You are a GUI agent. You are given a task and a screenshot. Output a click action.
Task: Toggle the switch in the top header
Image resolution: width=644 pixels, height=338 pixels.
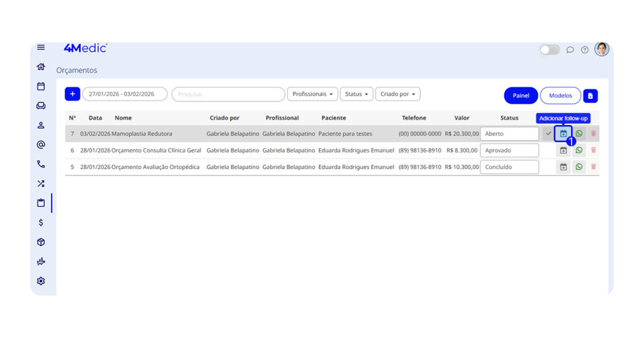click(550, 50)
